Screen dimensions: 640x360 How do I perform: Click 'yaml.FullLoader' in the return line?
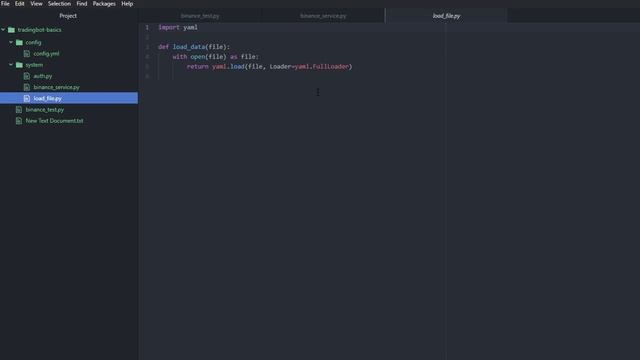[x=322, y=67]
